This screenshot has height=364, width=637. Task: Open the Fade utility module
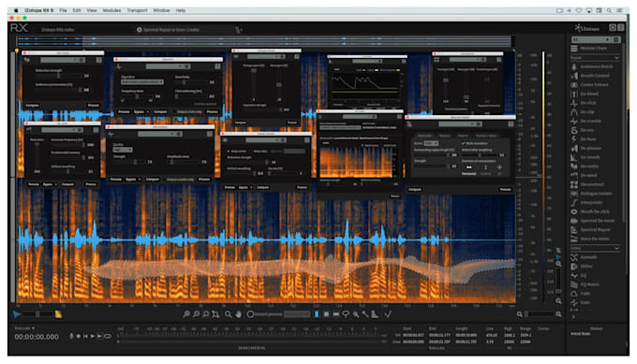581,294
